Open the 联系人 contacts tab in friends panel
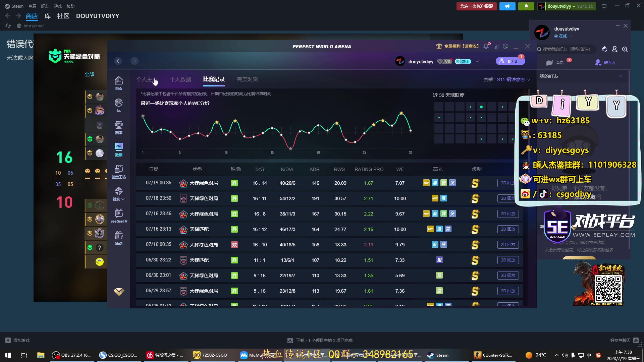 click(606, 63)
